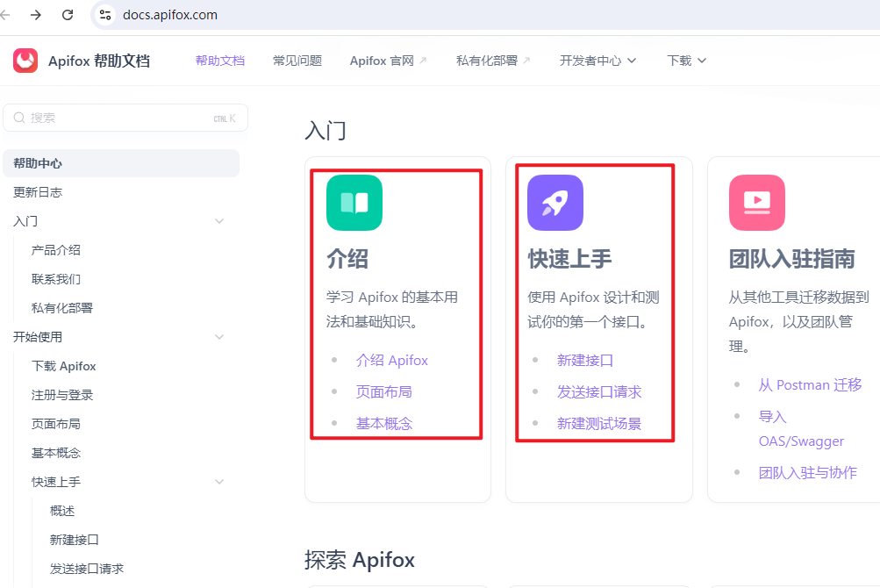Open 注册与登录 in the sidebar

[62, 396]
